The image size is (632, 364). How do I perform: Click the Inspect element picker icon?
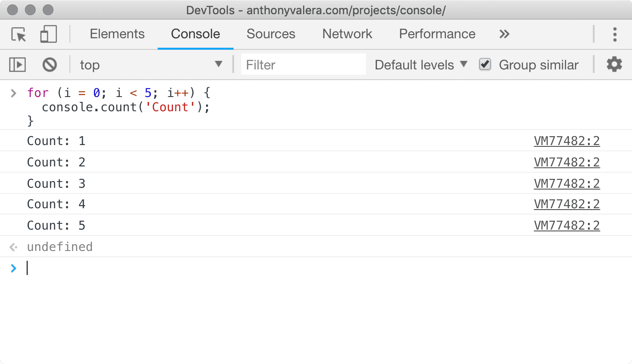[x=17, y=34]
